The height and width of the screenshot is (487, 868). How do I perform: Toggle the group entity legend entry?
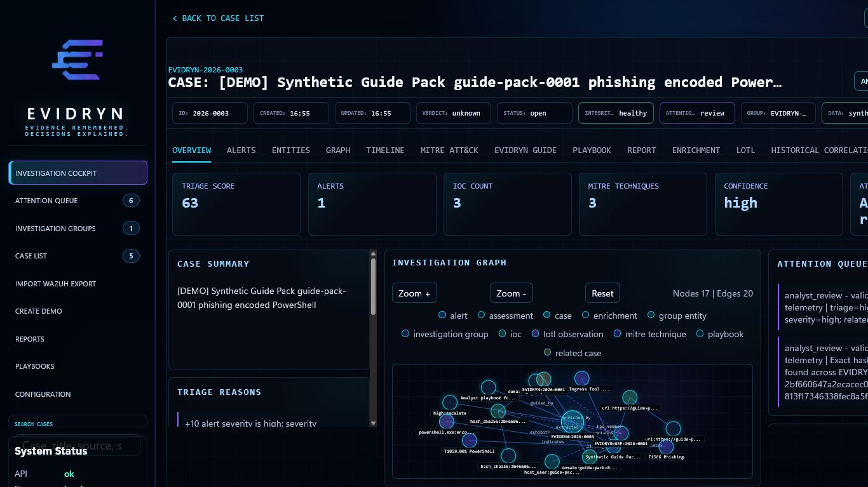click(x=677, y=316)
